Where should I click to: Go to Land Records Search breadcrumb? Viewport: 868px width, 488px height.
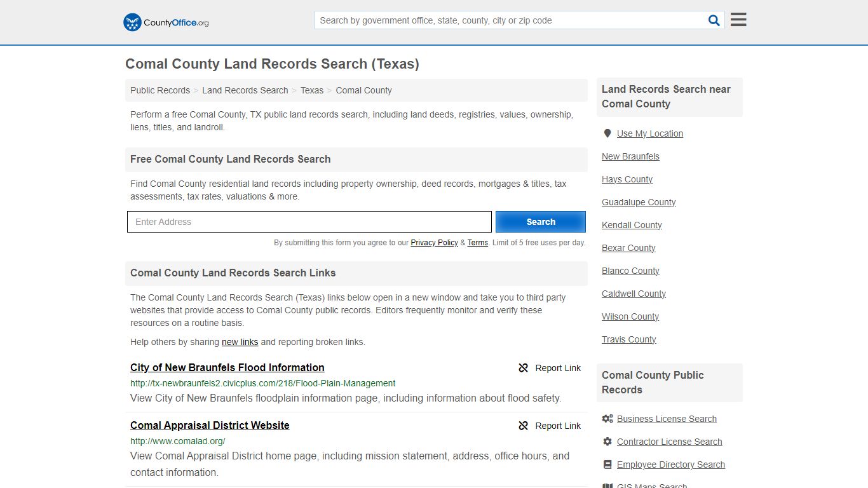pos(245,90)
